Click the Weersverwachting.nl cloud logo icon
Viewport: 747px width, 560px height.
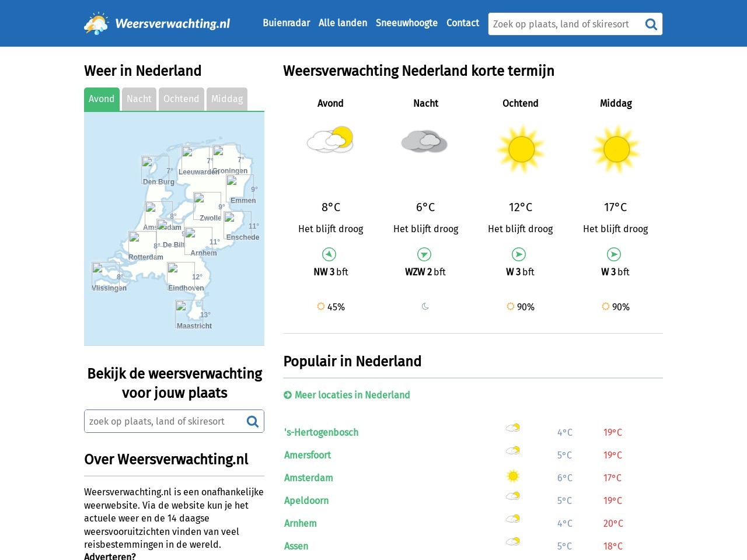pyautogui.click(x=97, y=23)
